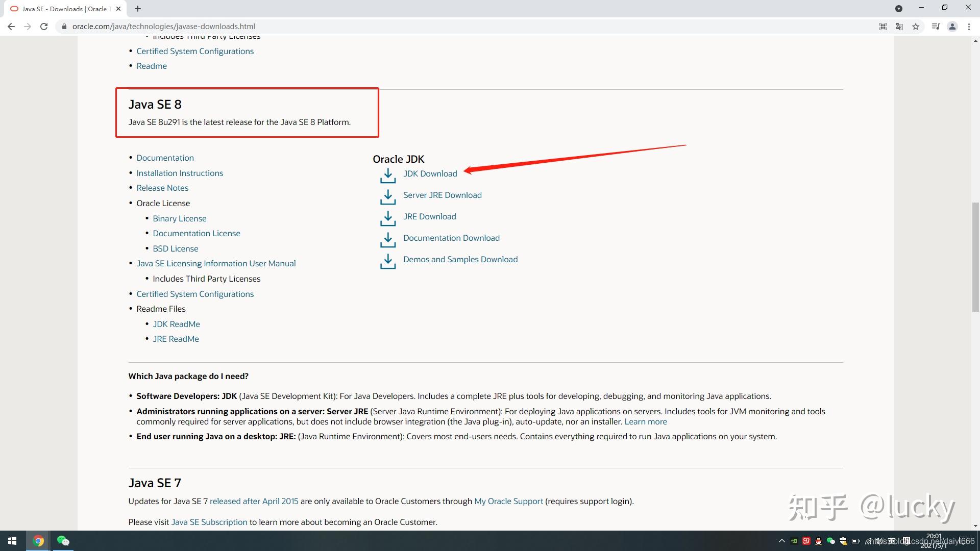Expand hidden system tray icons chevron
Image resolution: width=980 pixels, height=551 pixels.
[x=782, y=541]
